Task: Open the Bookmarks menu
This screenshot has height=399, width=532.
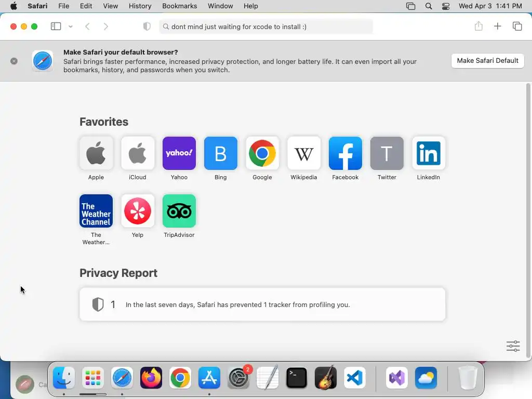Action: point(179,6)
